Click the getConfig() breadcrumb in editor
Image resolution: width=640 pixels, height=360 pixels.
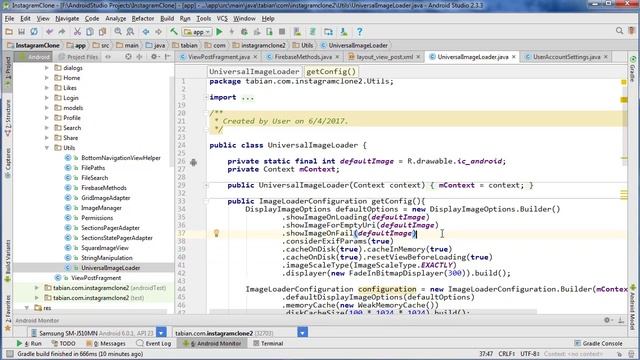pos(331,71)
